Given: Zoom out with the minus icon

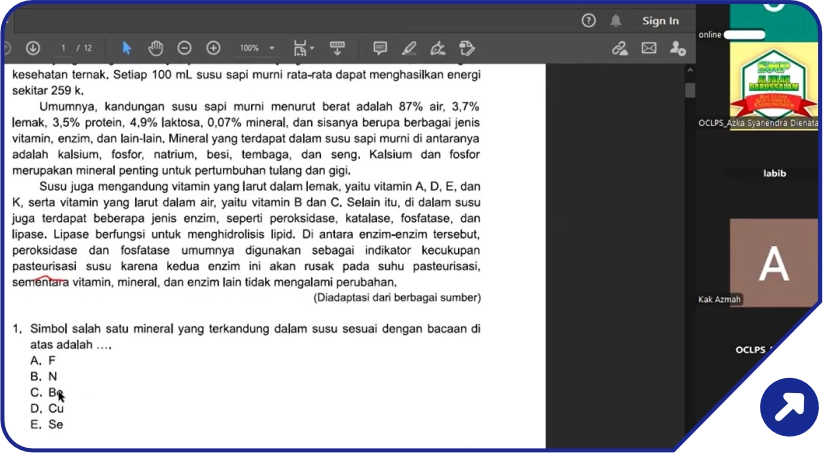Looking at the screenshot, I should point(184,48).
